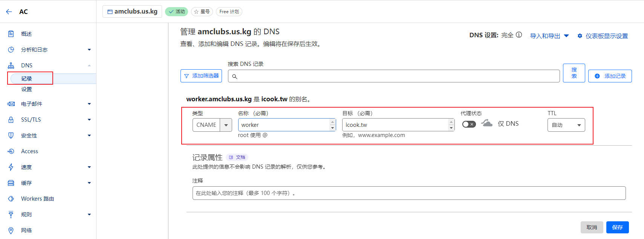Viewport: 644px width, 239px height.
Task: Click the blue 保存 button
Action: [x=617, y=227]
